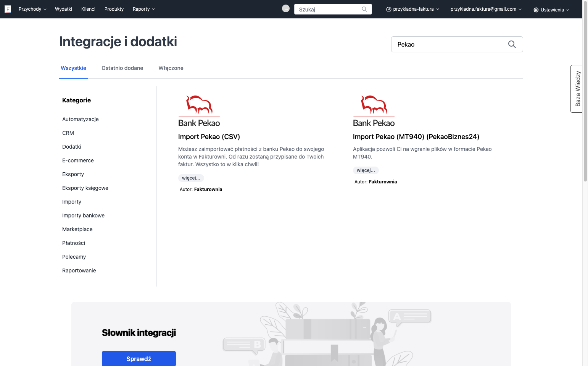Viewport: 588px width, 366px height.
Task: Click the magnifier in the top Szukaj field
Action: click(x=364, y=9)
